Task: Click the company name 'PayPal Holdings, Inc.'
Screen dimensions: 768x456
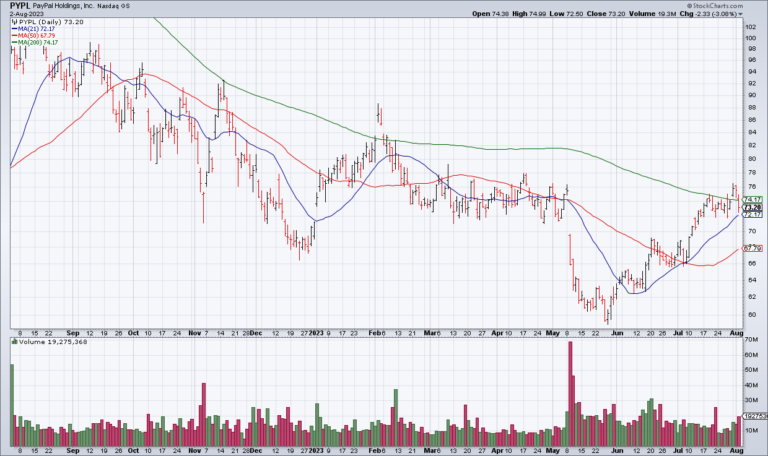Action: pyautogui.click(x=64, y=6)
